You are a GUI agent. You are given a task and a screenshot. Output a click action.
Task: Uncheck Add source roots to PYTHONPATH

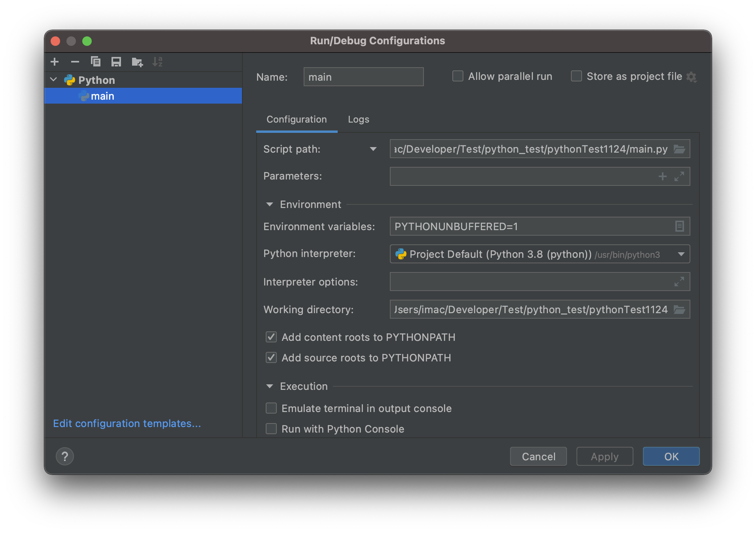click(271, 357)
